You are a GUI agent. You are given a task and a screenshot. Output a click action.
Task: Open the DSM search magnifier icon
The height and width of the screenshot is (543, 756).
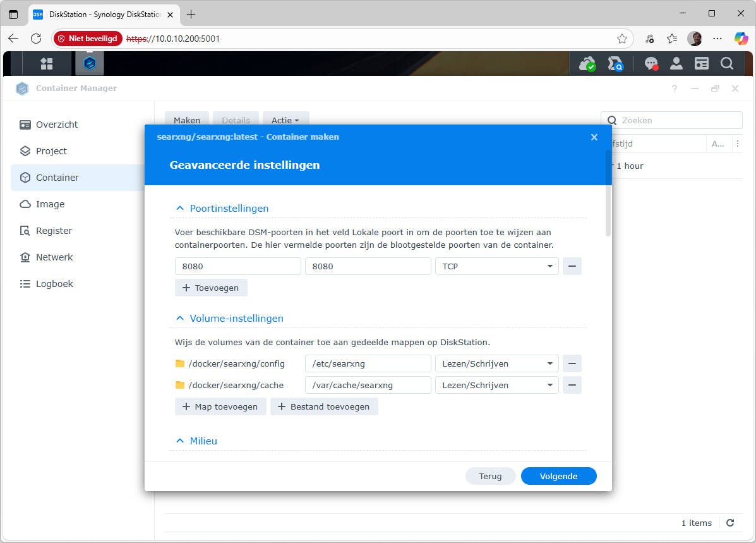(726, 64)
